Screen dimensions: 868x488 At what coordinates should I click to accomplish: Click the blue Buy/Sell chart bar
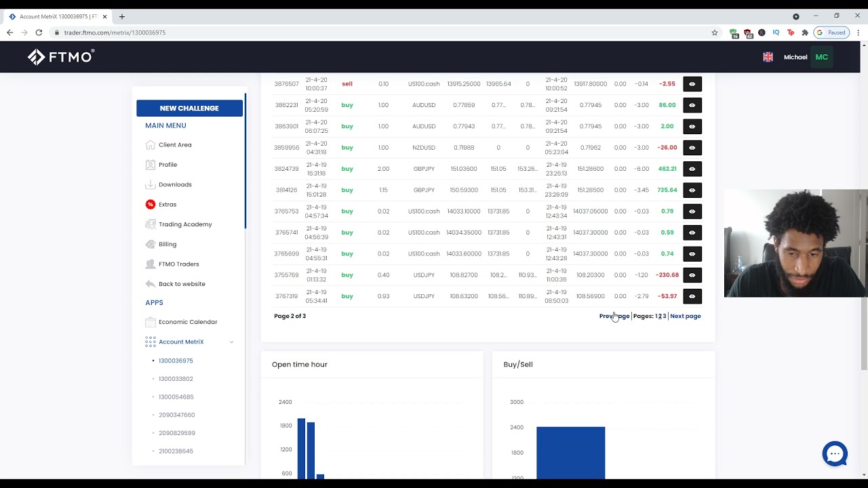[570, 451]
